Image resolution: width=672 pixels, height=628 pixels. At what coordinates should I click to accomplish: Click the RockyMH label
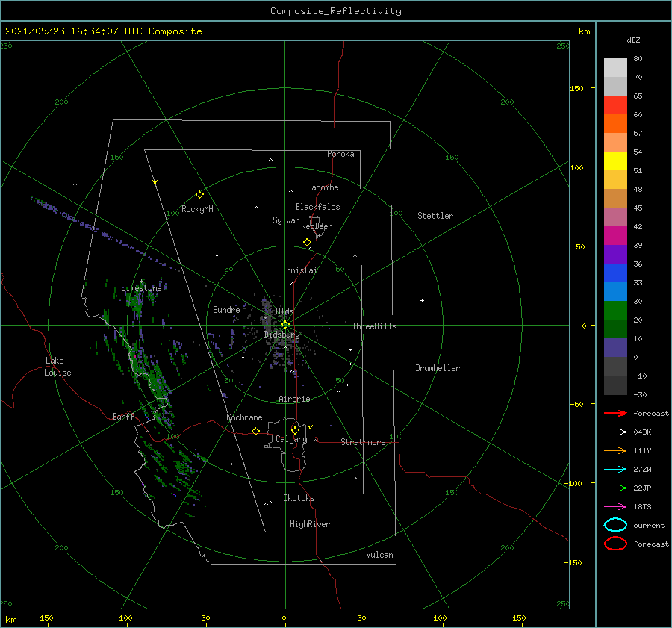click(197, 209)
